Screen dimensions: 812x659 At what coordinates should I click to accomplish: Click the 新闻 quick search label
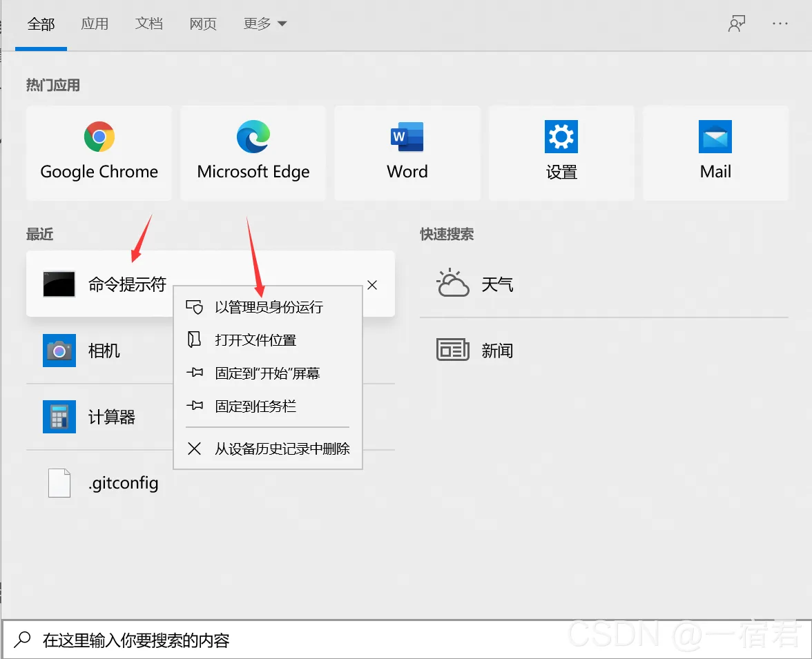click(x=497, y=351)
